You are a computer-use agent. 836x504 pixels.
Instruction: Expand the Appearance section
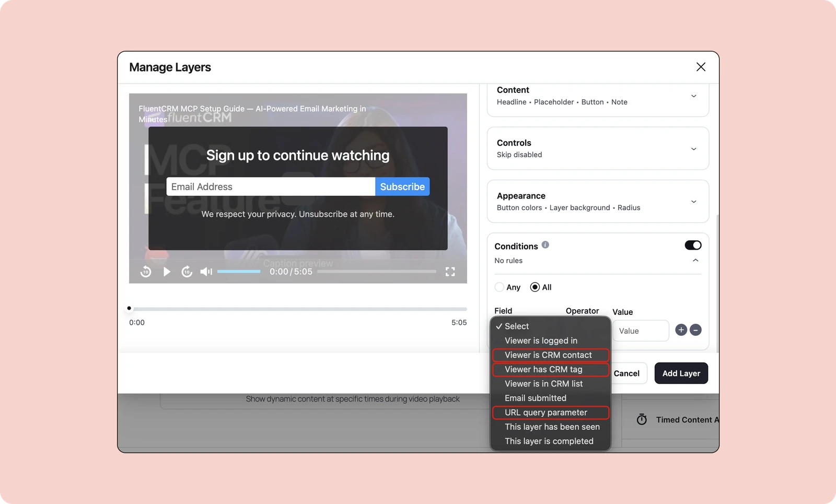coord(693,202)
